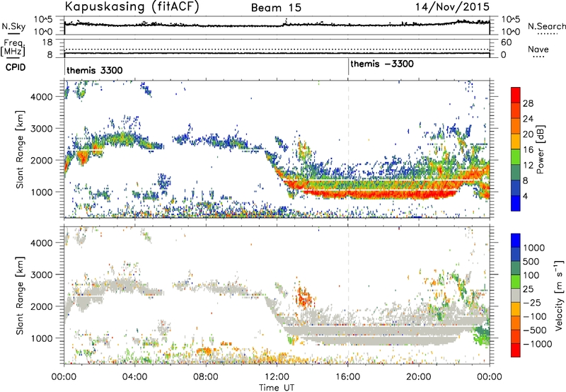Select the 'Beam 15' header label
Image resolution: width=566 pixels, height=392 pixels.
click(276, 8)
